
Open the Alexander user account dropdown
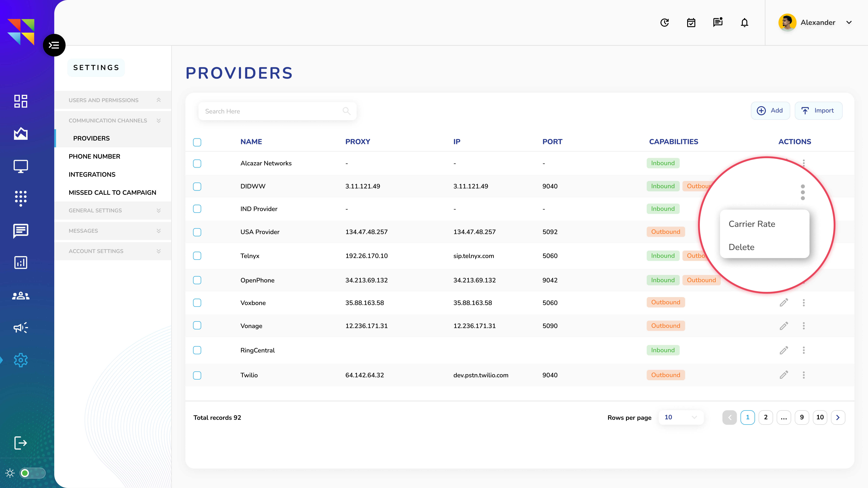(x=849, y=23)
